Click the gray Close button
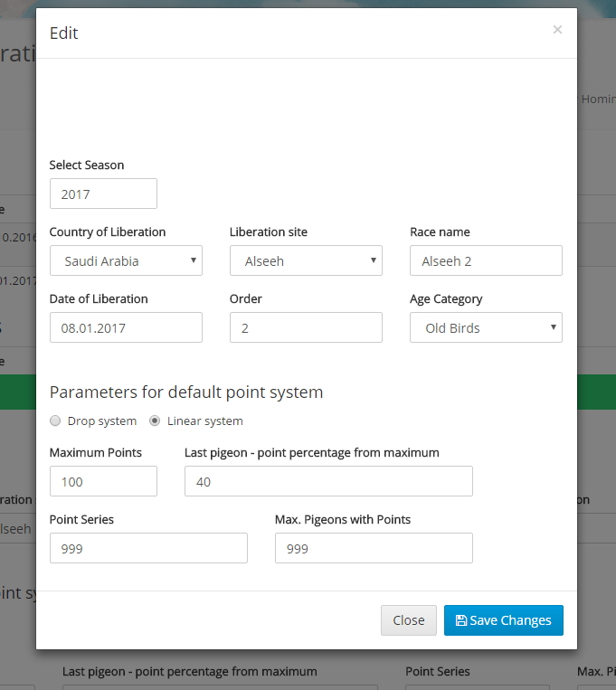The width and height of the screenshot is (616, 690). [408, 620]
